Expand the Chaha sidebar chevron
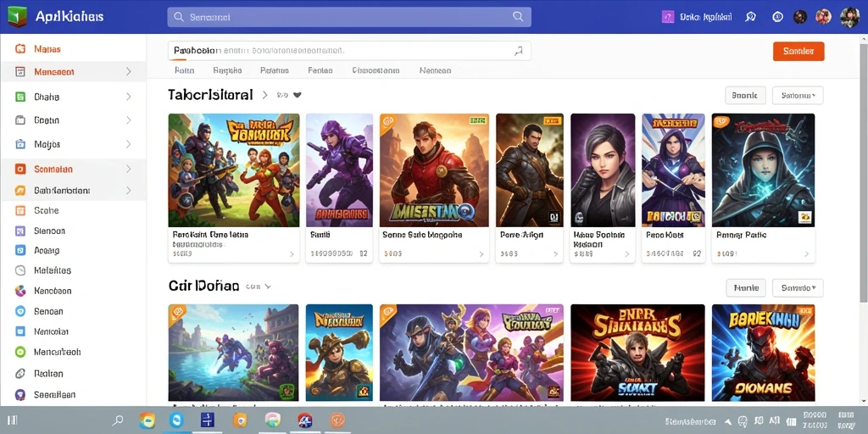This screenshot has width=868, height=434. coord(129,97)
